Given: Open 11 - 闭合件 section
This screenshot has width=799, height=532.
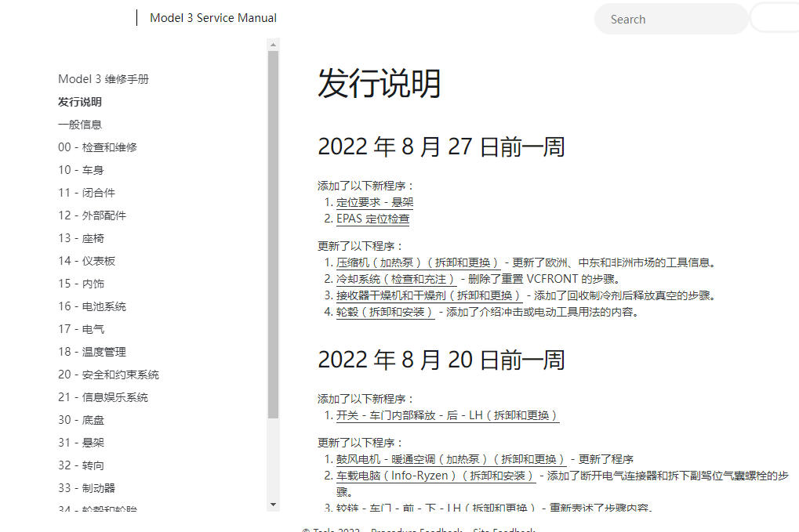Looking at the screenshot, I should [x=86, y=193].
